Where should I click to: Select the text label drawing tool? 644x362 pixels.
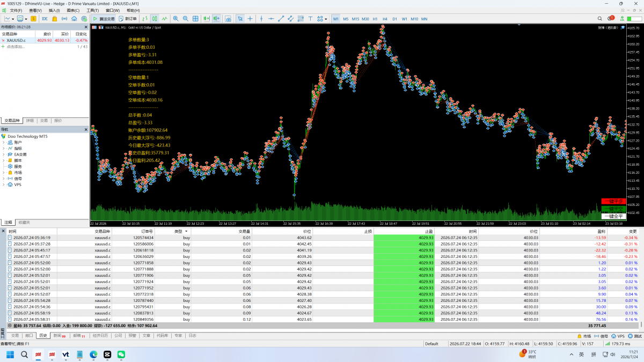[310, 19]
